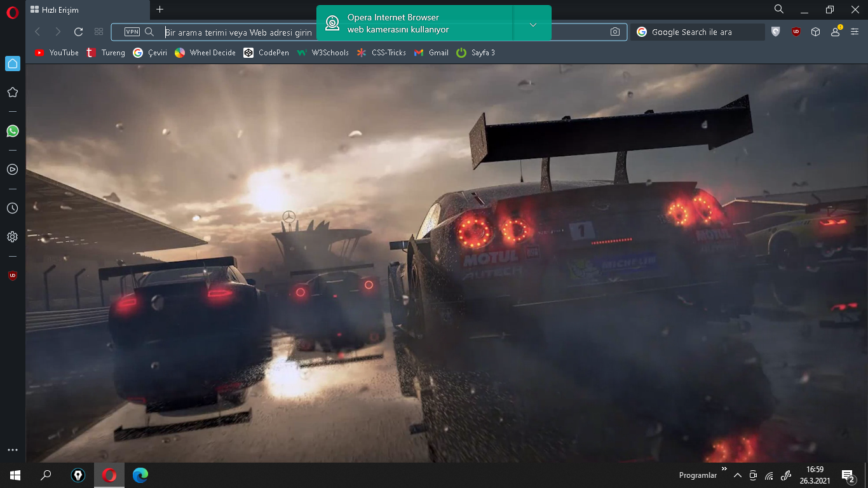Open uBlock Origin extension in the toolbar
The width and height of the screenshot is (868, 488).
tap(796, 32)
